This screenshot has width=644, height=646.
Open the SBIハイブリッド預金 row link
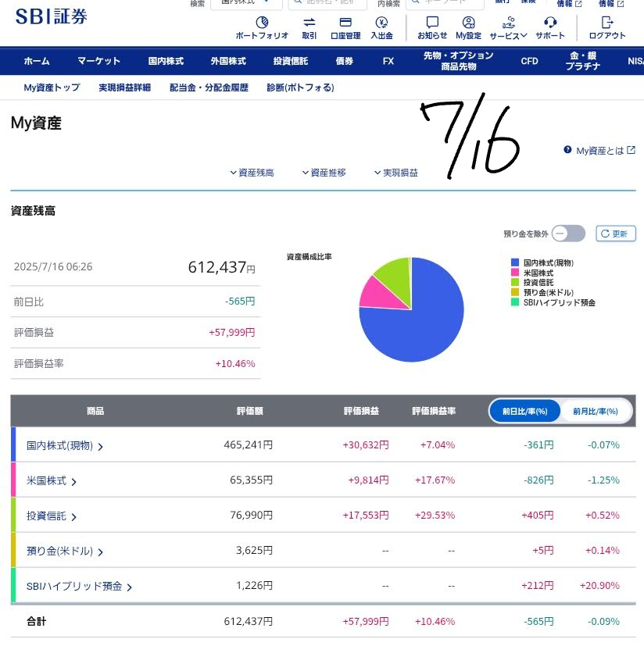click(74, 587)
